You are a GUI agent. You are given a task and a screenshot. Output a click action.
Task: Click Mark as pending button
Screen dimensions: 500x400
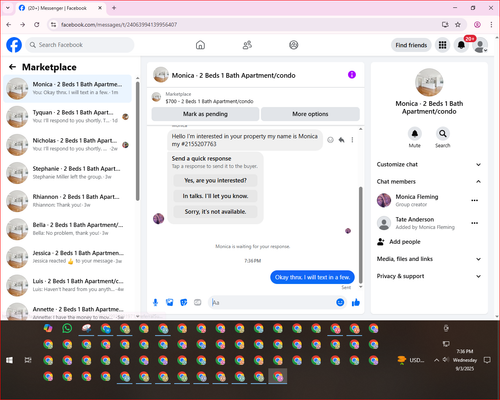click(205, 114)
